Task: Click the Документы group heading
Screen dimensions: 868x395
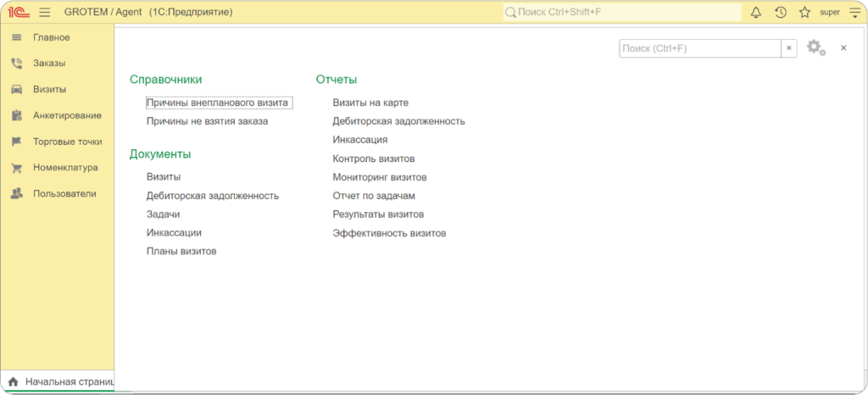Action: (x=160, y=154)
